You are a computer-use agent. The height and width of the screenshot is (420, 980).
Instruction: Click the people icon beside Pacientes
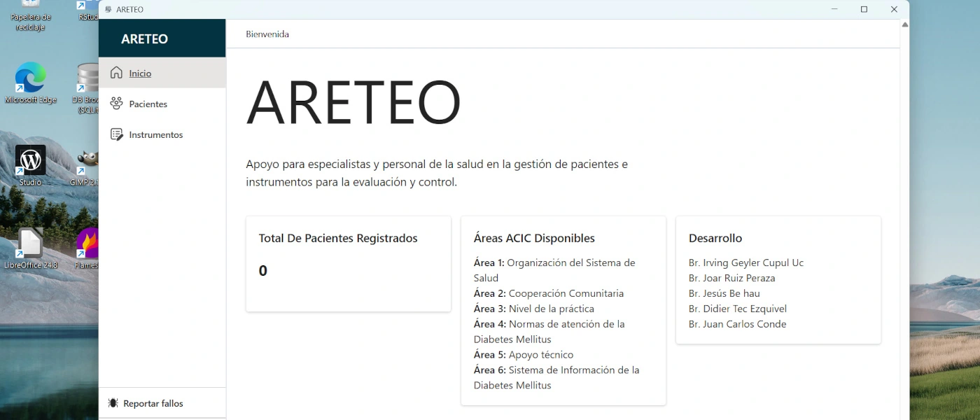coord(116,104)
